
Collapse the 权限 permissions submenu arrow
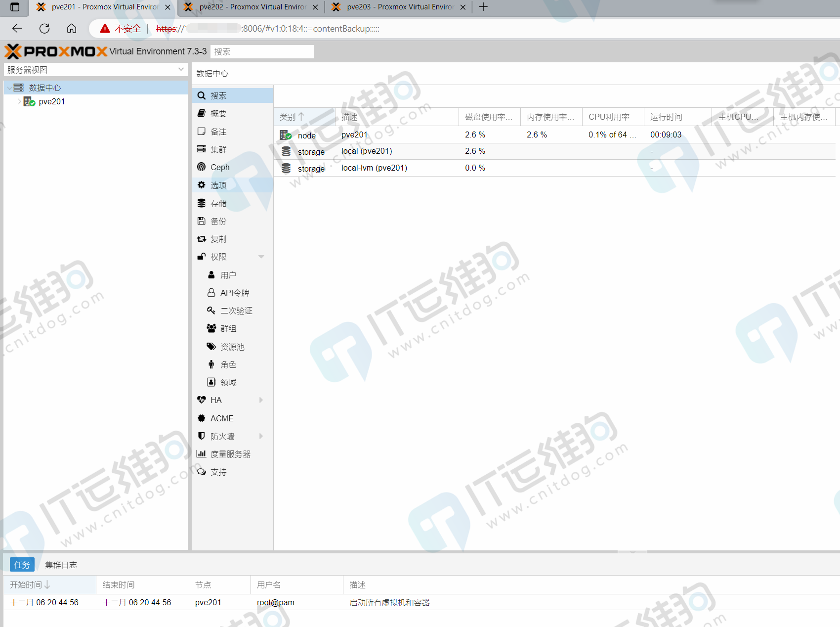point(261,257)
